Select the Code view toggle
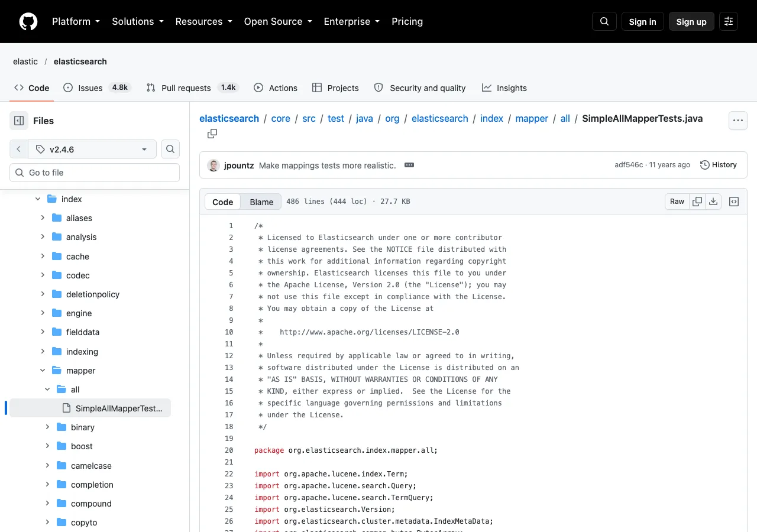Screen dimensions: 757x532 (223, 202)
